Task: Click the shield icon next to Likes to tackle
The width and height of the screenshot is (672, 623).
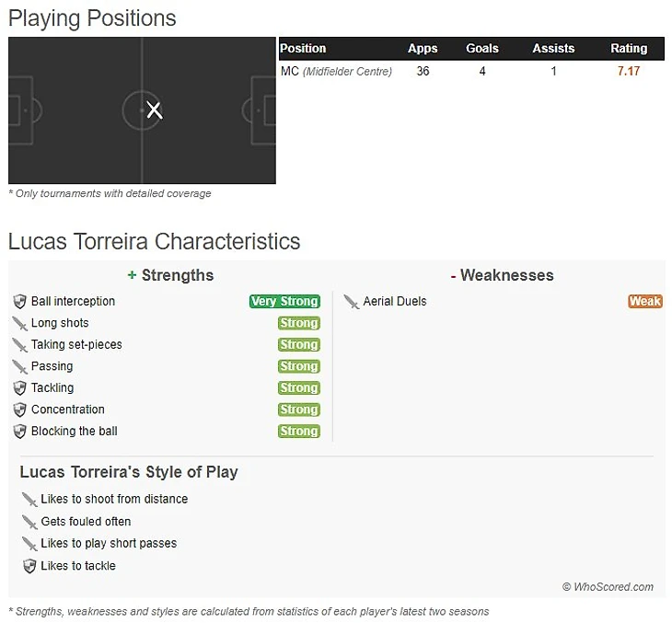Action: click(29, 566)
